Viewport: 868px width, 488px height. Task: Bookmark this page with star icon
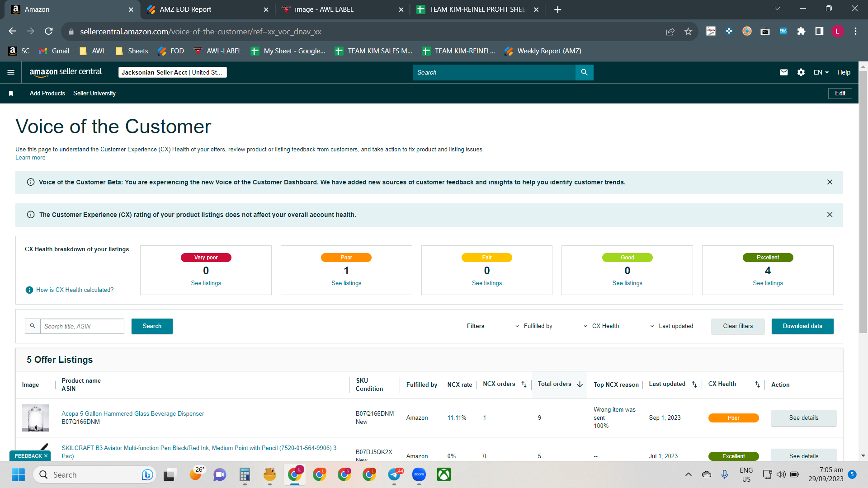688,31
